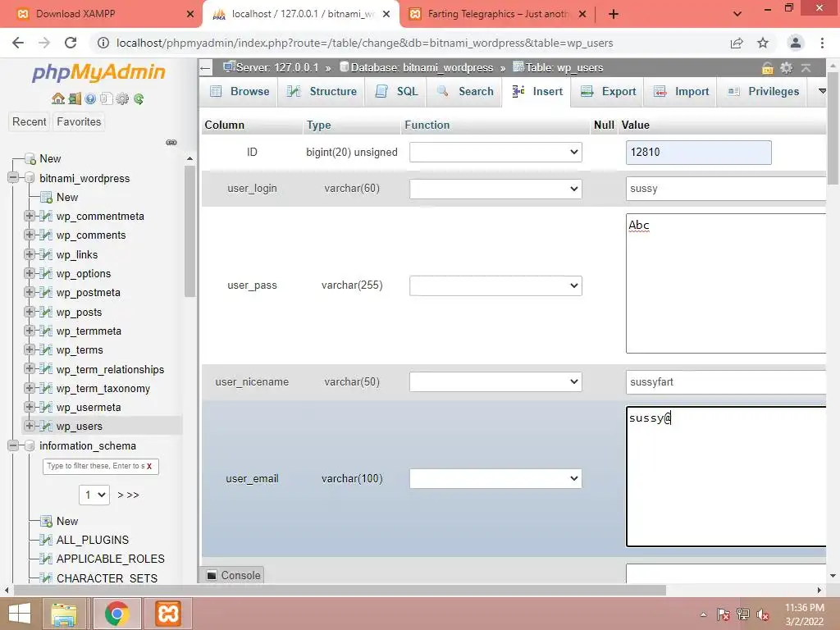Collapse the bitnami_wordpress database tree
This screenshot has width=840, height=630.
(13, 178)
